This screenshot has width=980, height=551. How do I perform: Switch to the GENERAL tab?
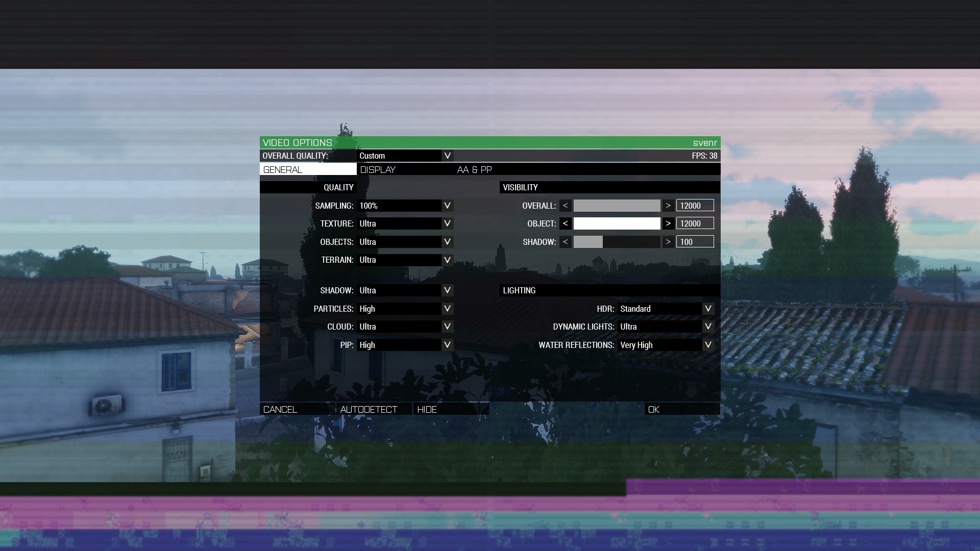[308, 169]
